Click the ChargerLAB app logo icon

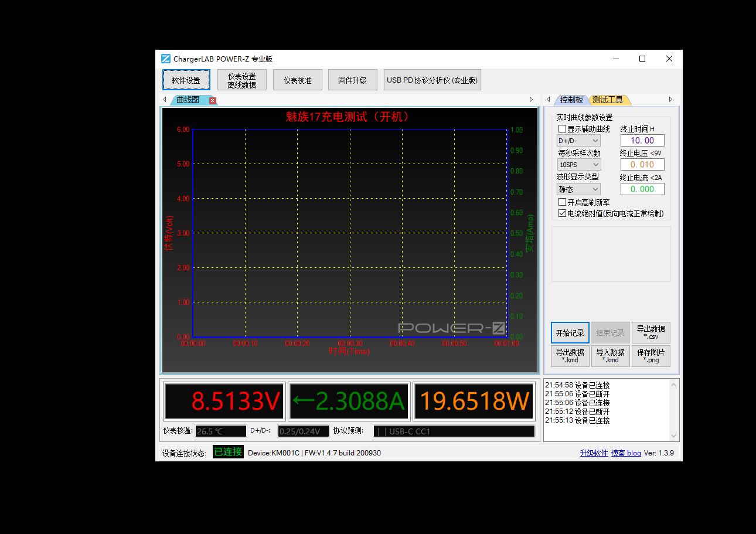(166, 59)
